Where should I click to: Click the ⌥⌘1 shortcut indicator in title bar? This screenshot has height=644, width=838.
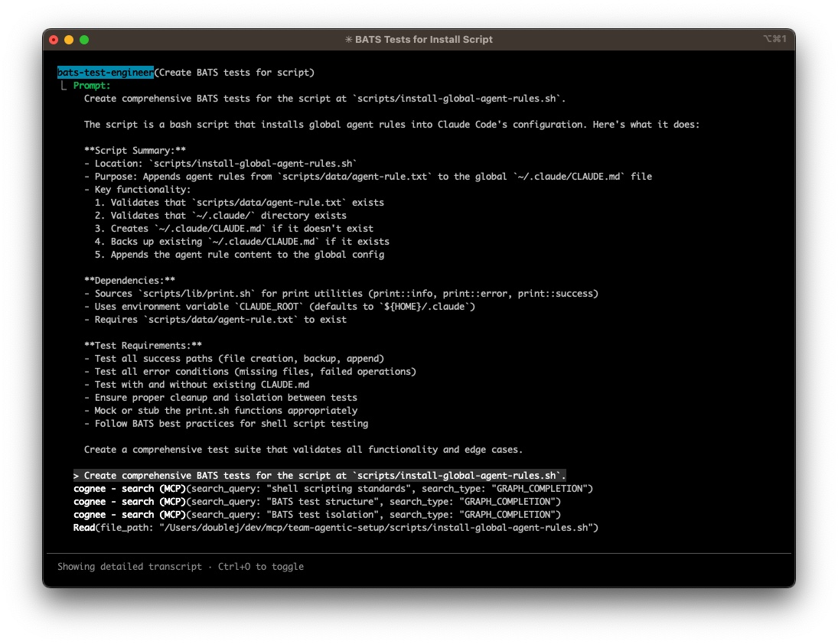[774, 39]
